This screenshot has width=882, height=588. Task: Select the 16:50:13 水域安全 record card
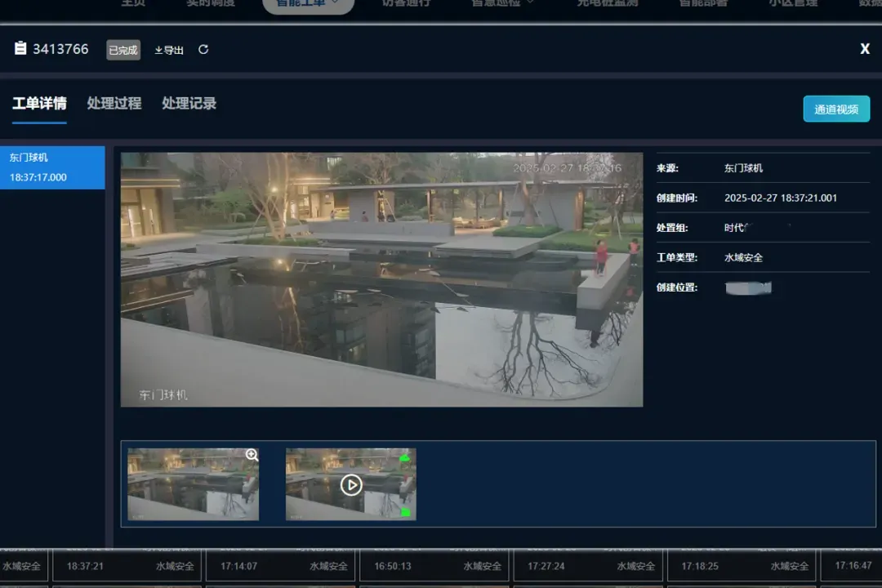[433, 566]
